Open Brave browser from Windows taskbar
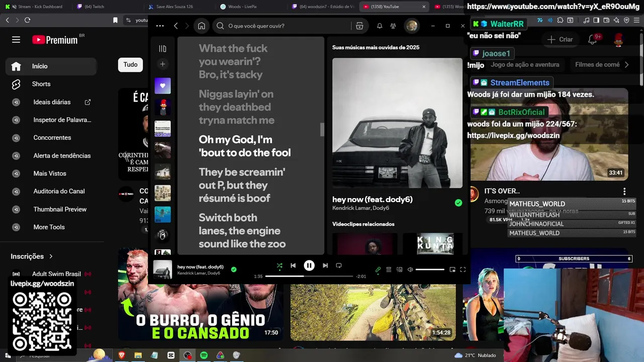The width and height of the screenshot is (644, 362). (122, 355)
